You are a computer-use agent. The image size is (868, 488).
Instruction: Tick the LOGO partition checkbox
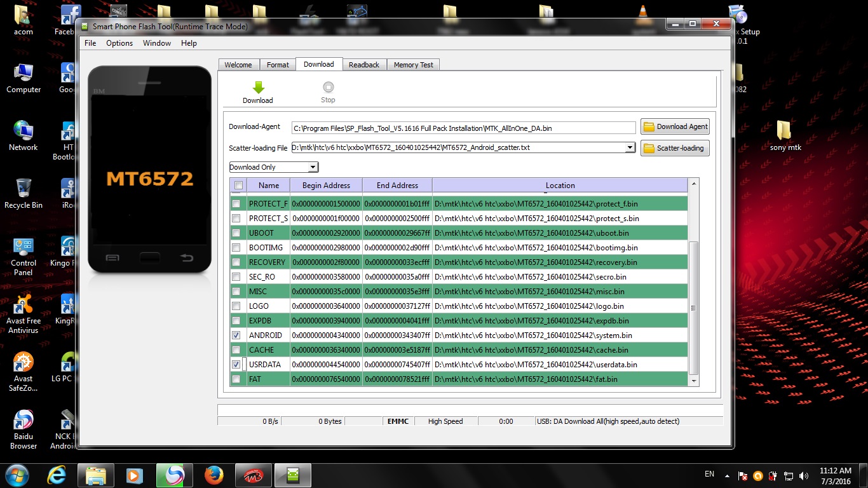[236, 306]
